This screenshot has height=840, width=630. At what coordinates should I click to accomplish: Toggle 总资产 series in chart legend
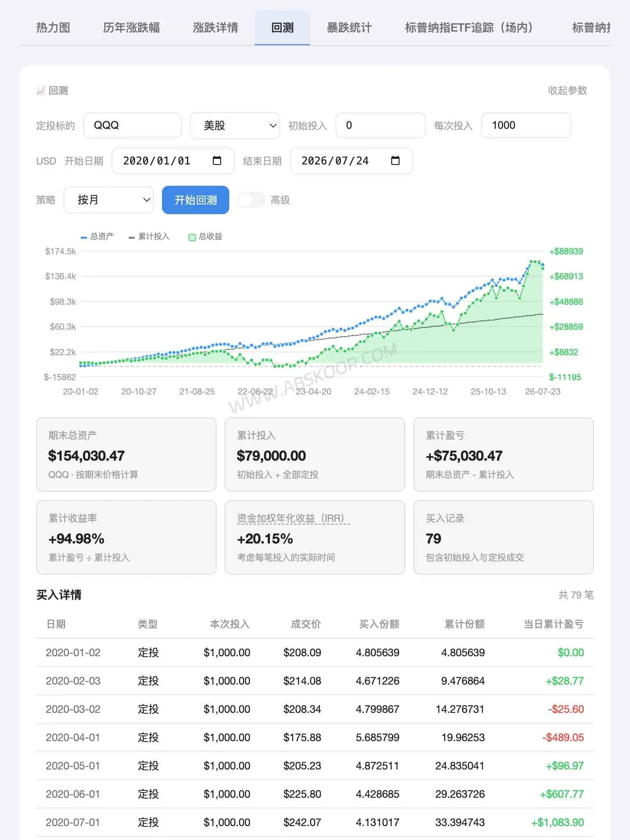(97, 237)
